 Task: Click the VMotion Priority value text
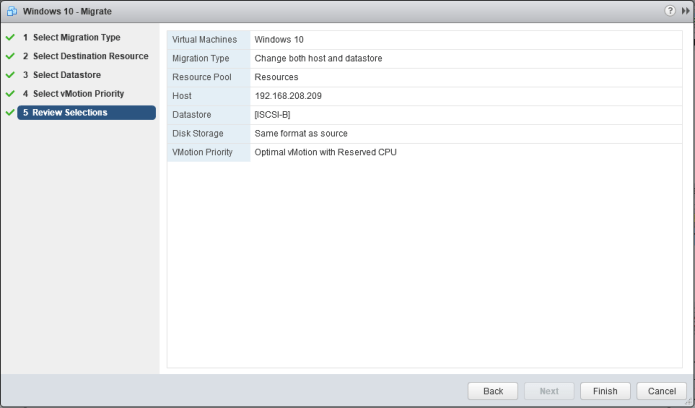pyautogui.click(x=326, y=152)
